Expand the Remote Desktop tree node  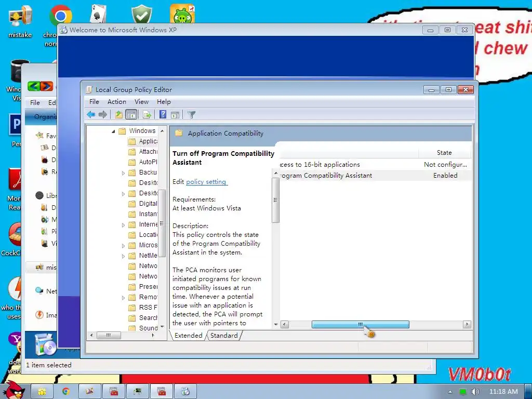(x=123, y=298)
